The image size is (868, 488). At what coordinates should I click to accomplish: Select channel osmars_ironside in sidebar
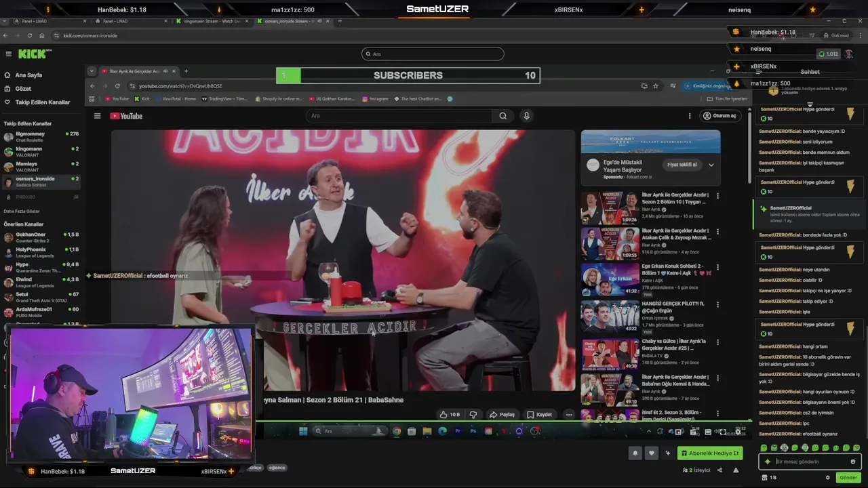41,182
